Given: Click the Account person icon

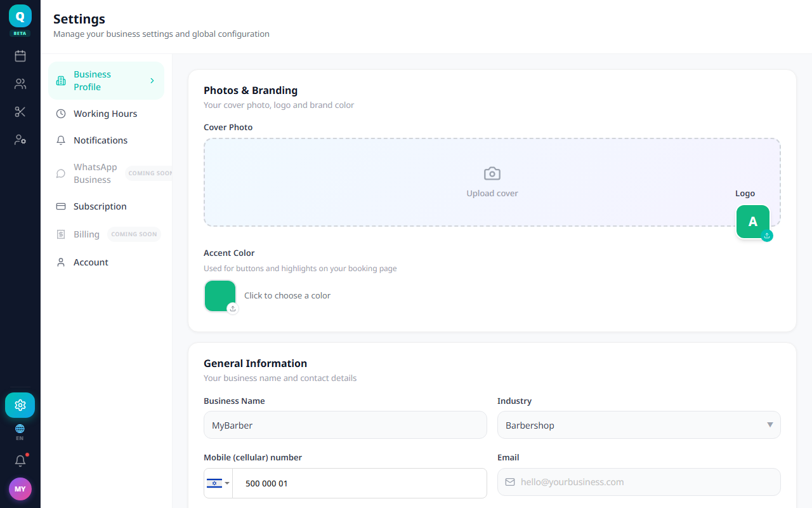Looking at the screenshot, I should tap(61, 262).
